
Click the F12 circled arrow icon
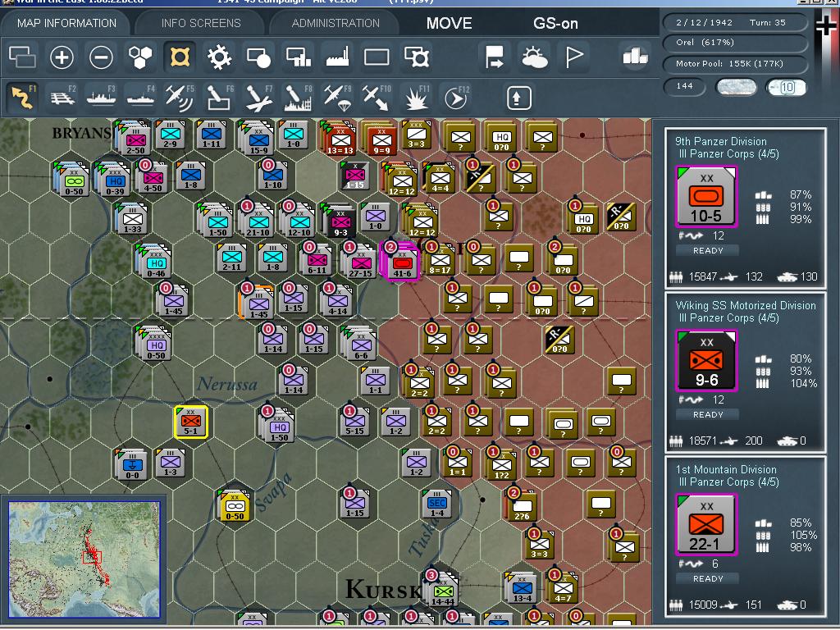click(x=456, y=97)
